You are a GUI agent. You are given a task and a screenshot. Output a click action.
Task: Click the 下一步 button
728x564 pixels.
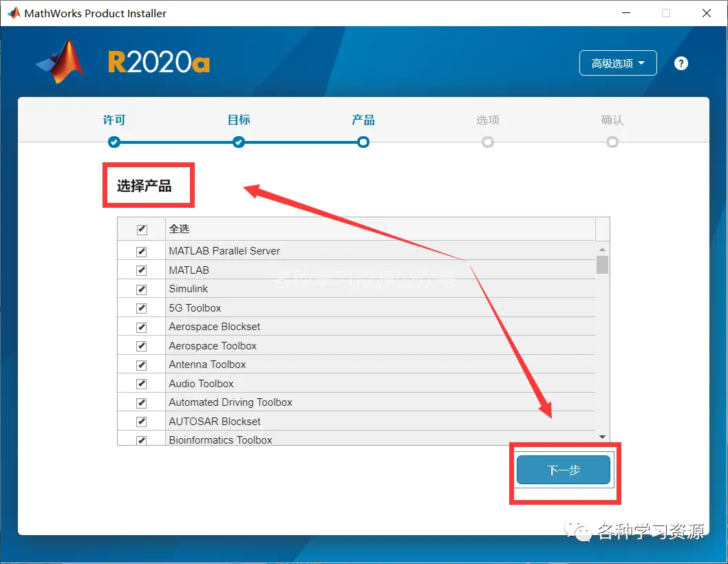tap(563, 470)
